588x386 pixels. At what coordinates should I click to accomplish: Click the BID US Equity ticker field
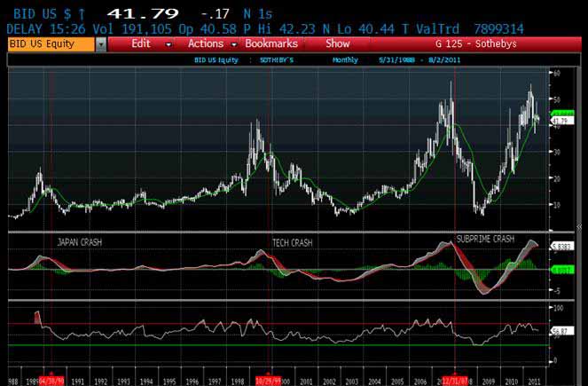point(49,43)
